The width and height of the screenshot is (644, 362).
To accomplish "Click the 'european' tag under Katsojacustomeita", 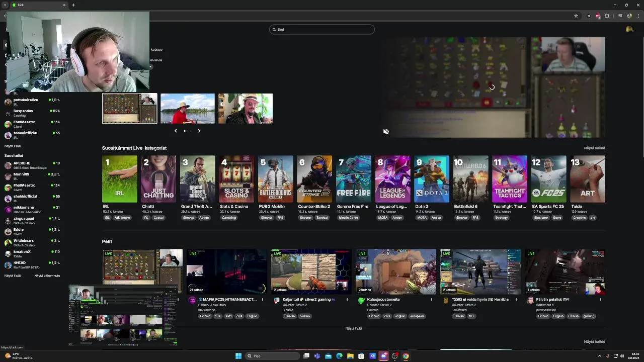I will (417, 316).
